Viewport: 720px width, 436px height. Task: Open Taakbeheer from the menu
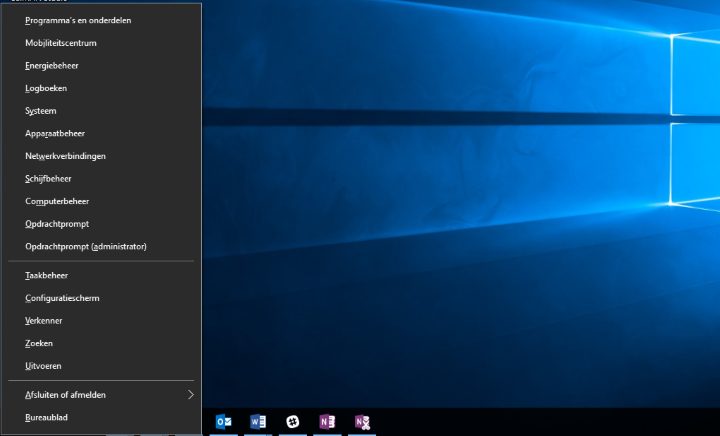[46, 275]
